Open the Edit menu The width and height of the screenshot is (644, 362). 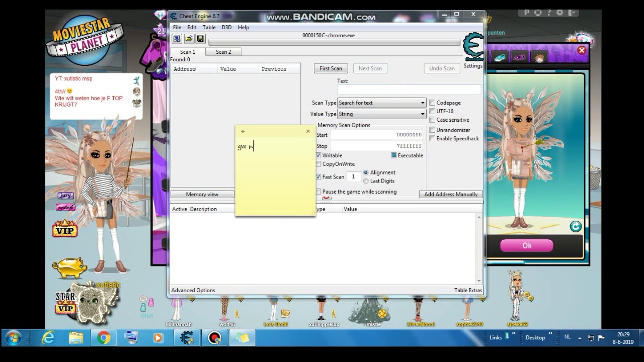click(x=192, y=27)
